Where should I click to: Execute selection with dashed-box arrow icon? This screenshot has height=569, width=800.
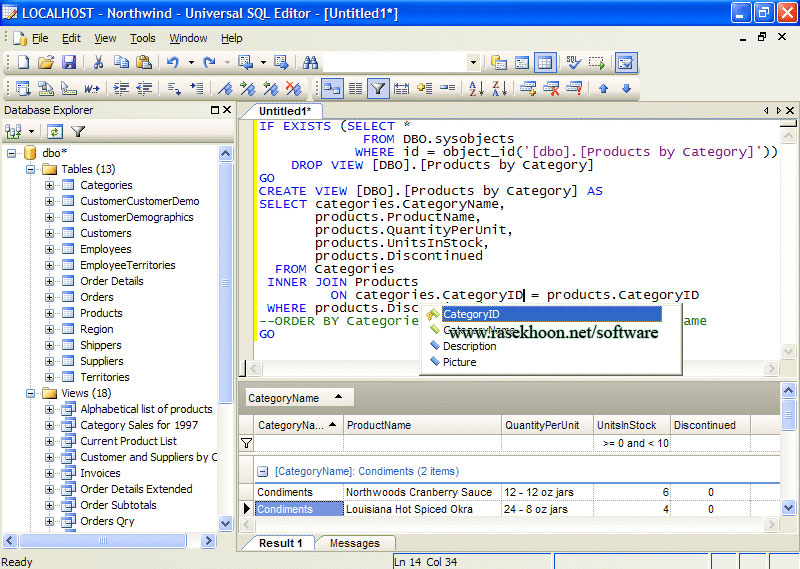click(596, 62)
